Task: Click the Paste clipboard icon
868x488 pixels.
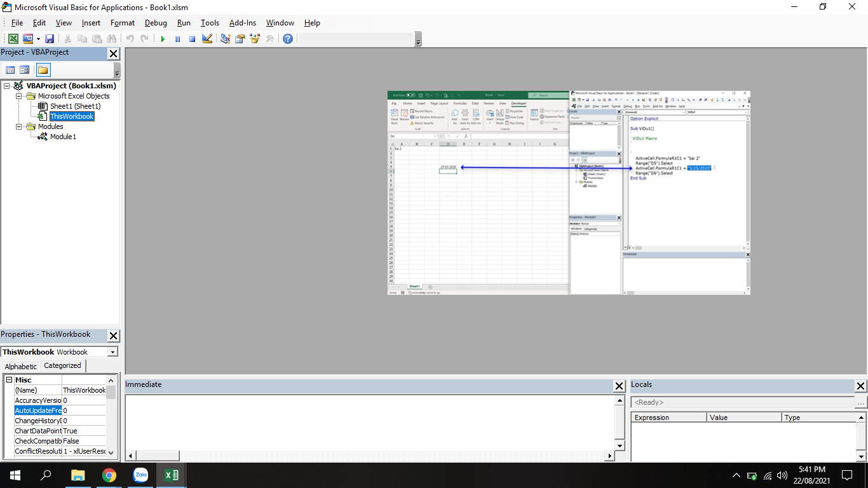Action: [x=97, y=39]
